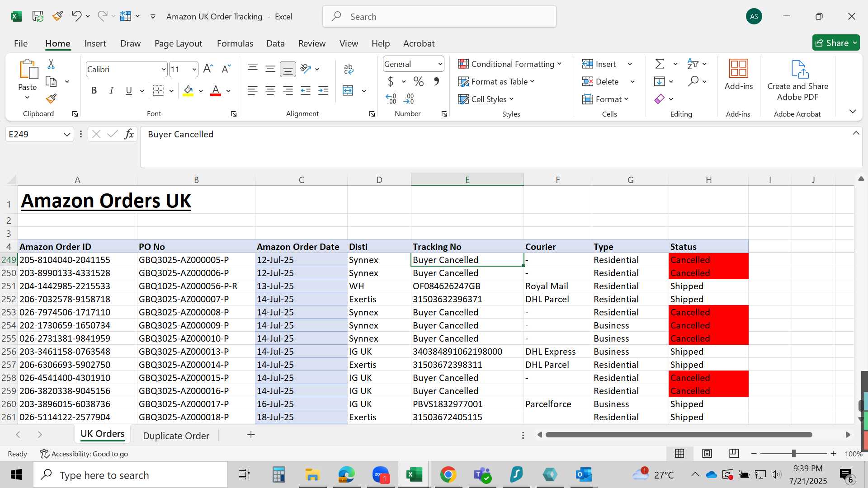The height and width of the screenshot is (488, 868).
Task: Switch to the Formulas tab
Action: point(235,43)
